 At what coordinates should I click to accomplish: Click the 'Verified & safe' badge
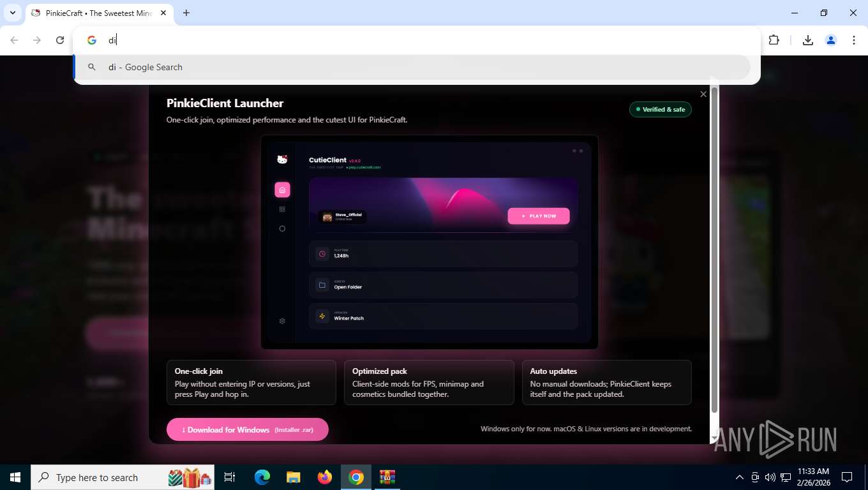(660, 110)
